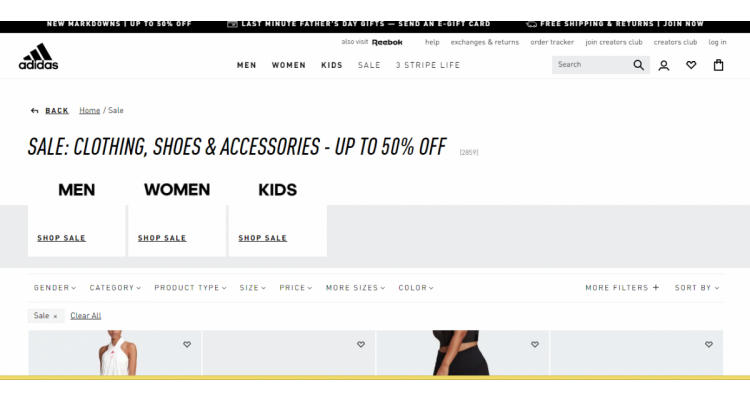Open the wishlist heart icon in header
The height and width of the screenshot is (400, 750).
[x=691, y=65]
